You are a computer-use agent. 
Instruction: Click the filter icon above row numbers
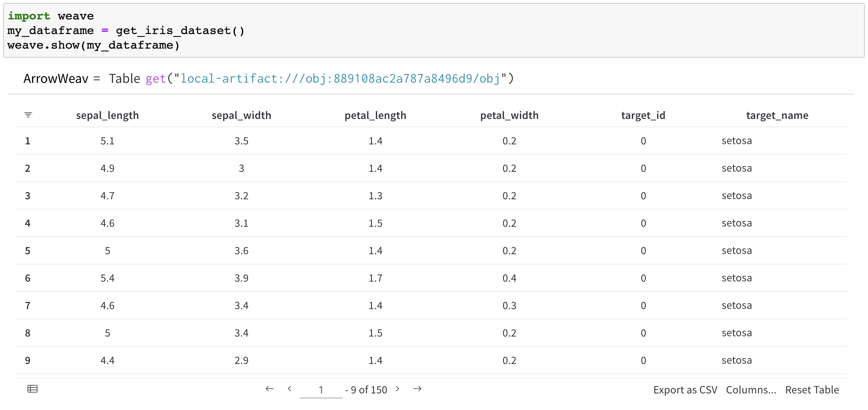(x=28, y=115)
